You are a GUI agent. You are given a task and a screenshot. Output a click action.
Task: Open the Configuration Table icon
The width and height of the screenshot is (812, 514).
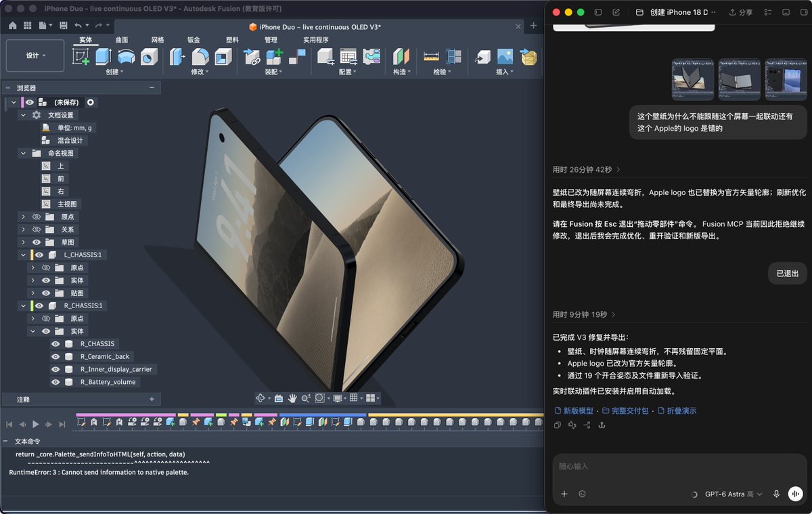(x=348, y=57)
